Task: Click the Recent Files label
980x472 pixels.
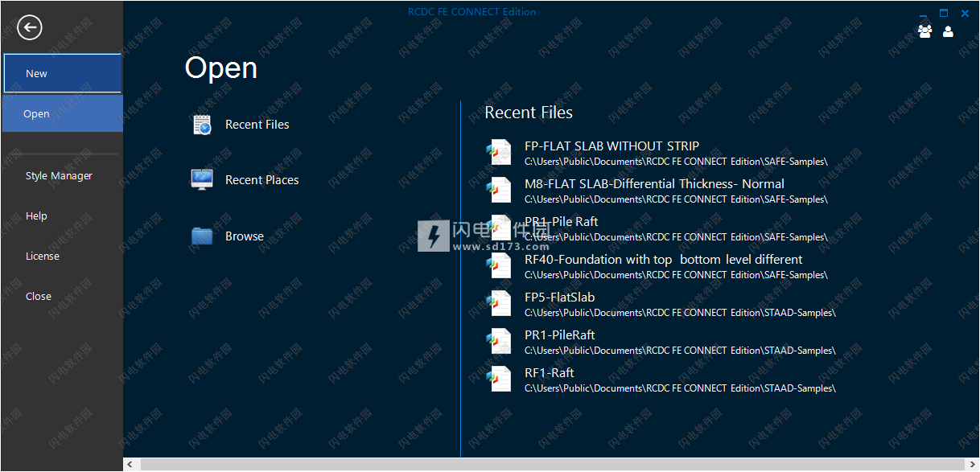Action: 257,125
